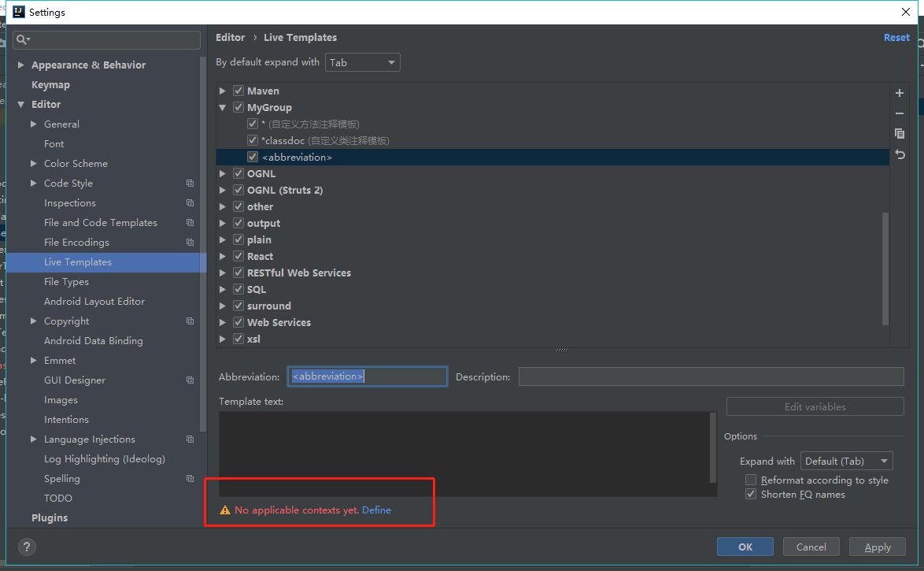Click project-level icon beside Spelling

190,479
